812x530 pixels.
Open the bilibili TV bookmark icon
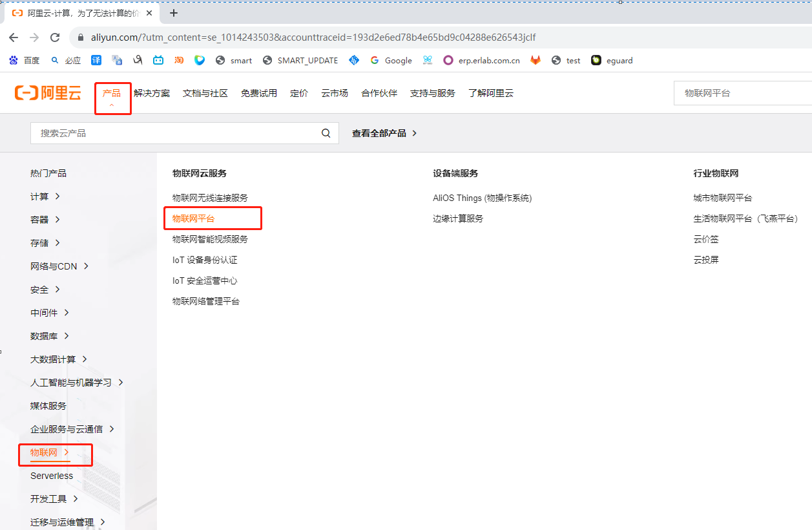tap(158, 60)
